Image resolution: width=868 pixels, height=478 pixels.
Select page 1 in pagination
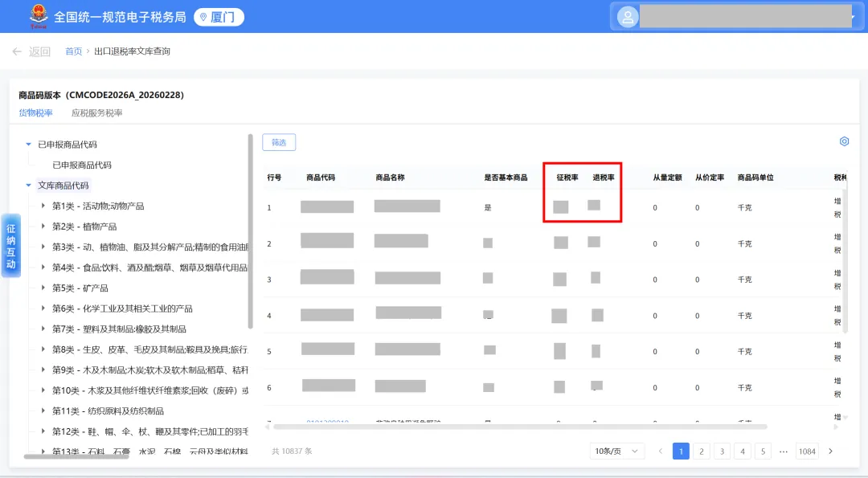(x=681, y=451)
